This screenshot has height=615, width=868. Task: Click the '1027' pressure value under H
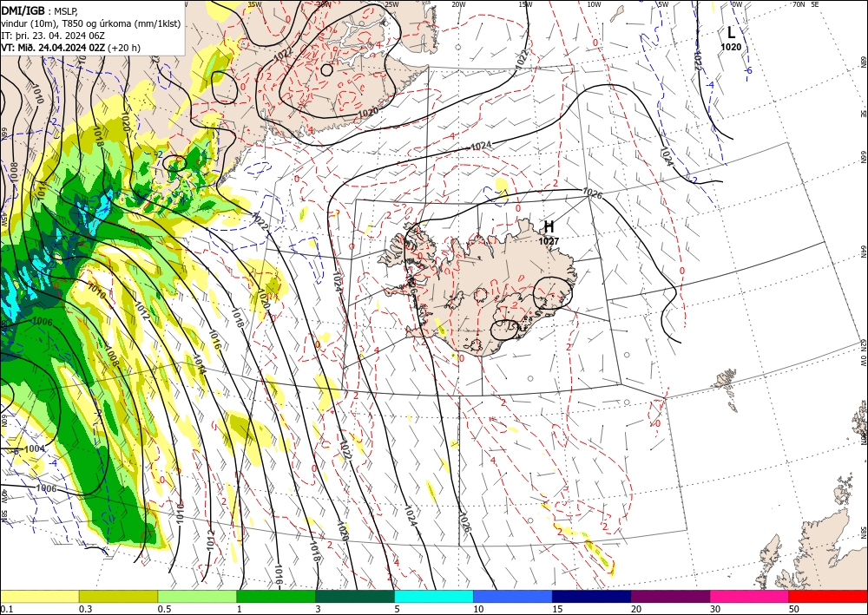549,241
